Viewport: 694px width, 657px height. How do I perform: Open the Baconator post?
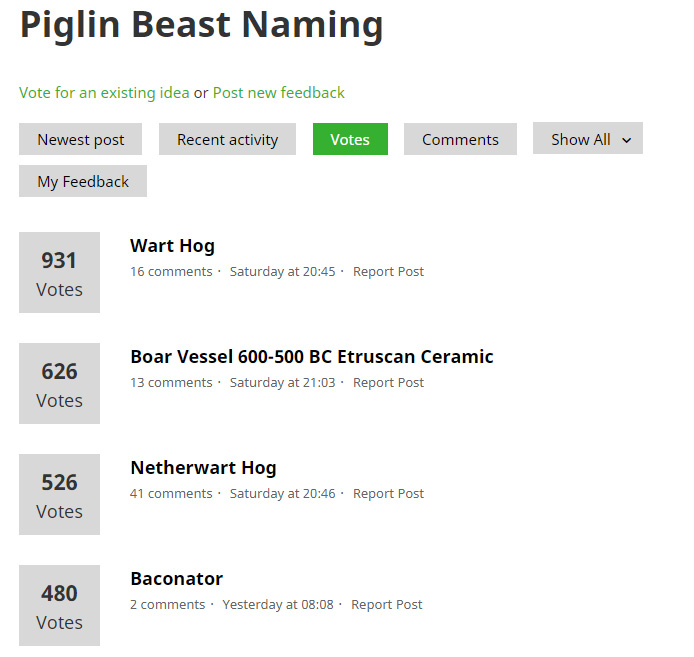click(x=176, y=578)
